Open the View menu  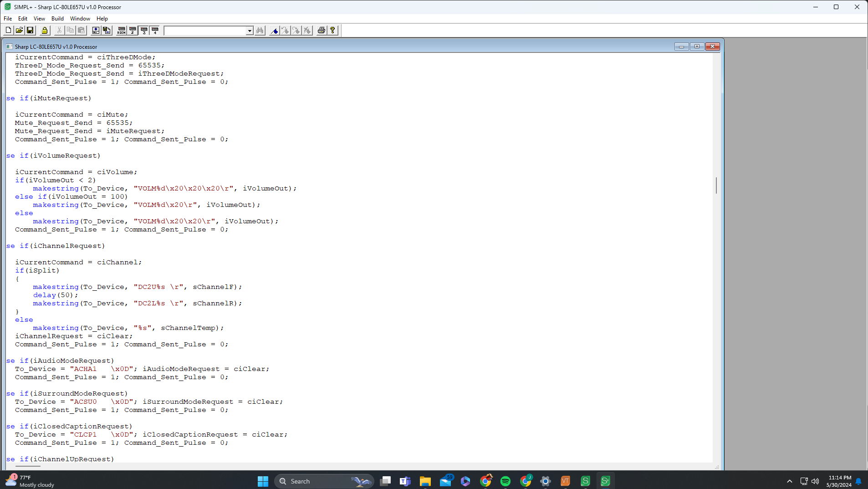[x=39, y=19]
